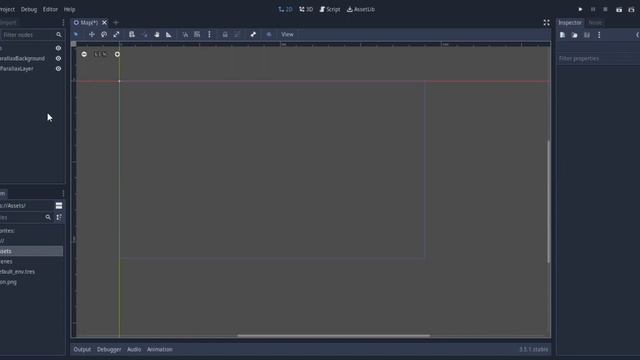Click the skeleton bone options icon

coord(253,35)
